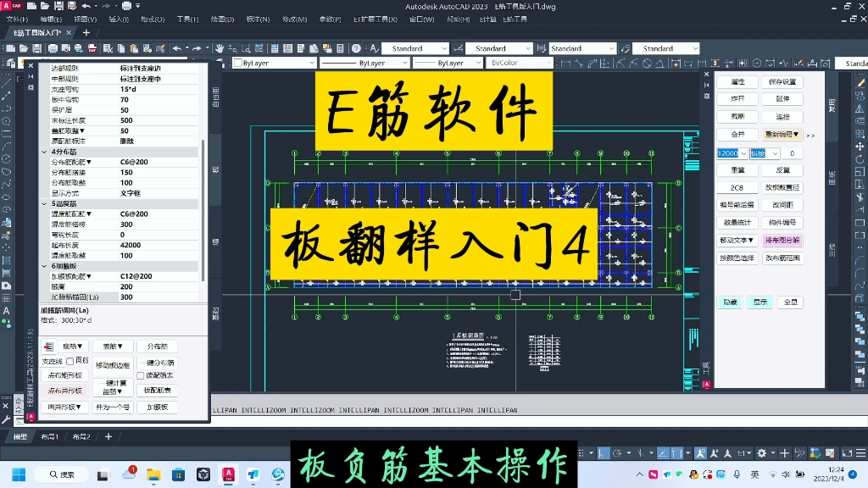Click the Help question mark icon

click(x=357, y=48)
